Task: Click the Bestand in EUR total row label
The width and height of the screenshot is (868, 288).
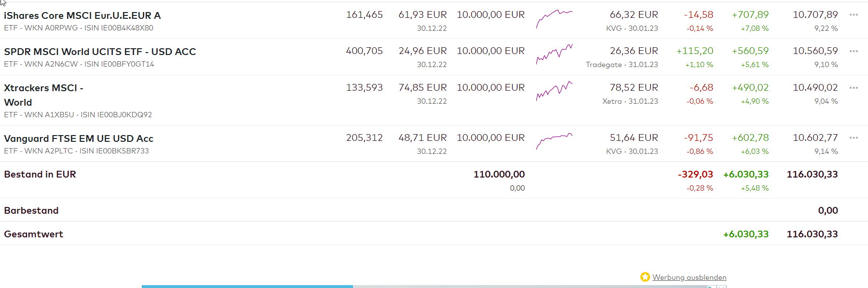Action: point(40,174)
